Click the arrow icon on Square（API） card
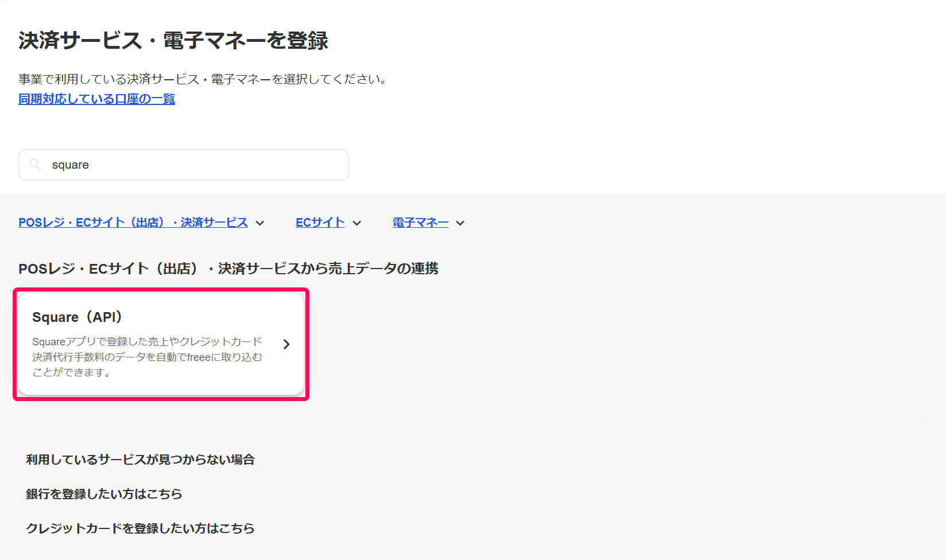The image size is (946, 560). pyautogui.click(x=286, y=344)
